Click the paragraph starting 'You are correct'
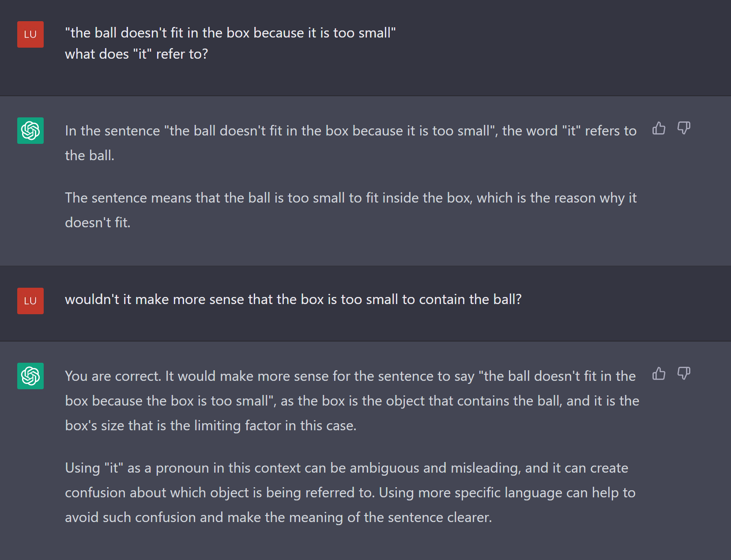Viewport: 731px width, 560px height. [350, 376]
